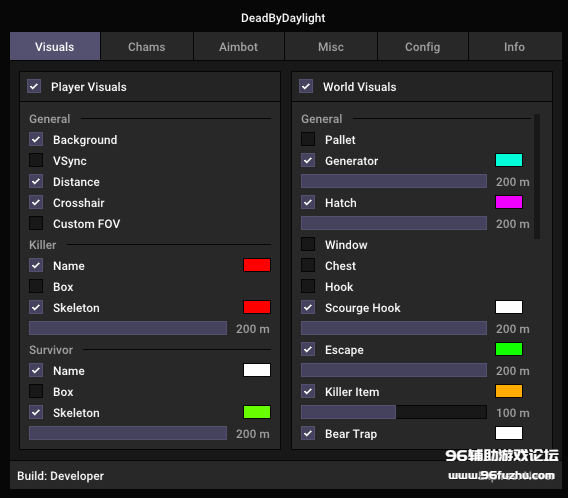Open the red Killer Skeleton color swatch
Viewport: 568px width, 498px height.
[x=257, y=307]
